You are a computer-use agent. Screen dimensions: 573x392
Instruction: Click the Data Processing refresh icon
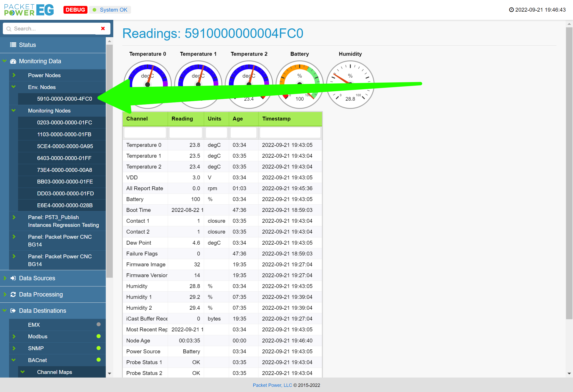(x=13, y=294)
